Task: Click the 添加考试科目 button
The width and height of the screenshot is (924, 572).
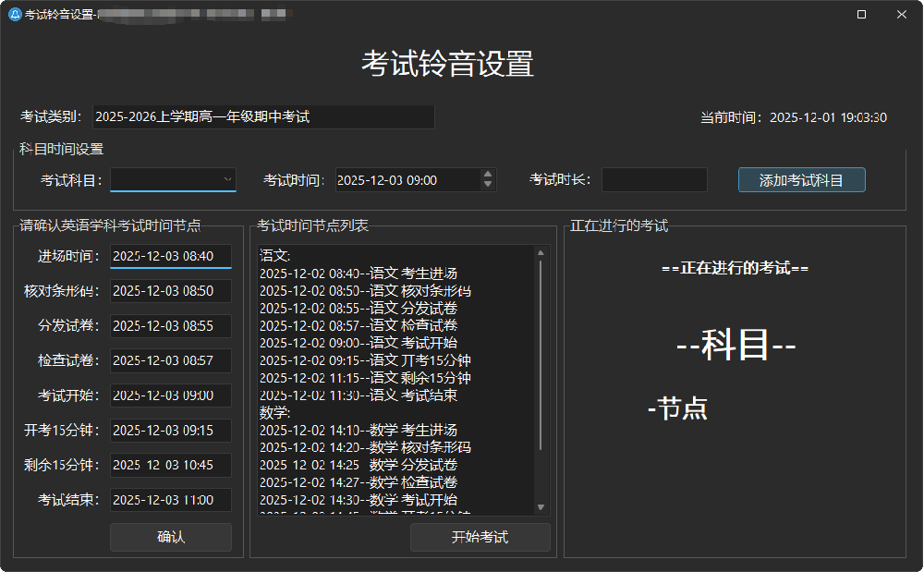Action: click(800, 179)
